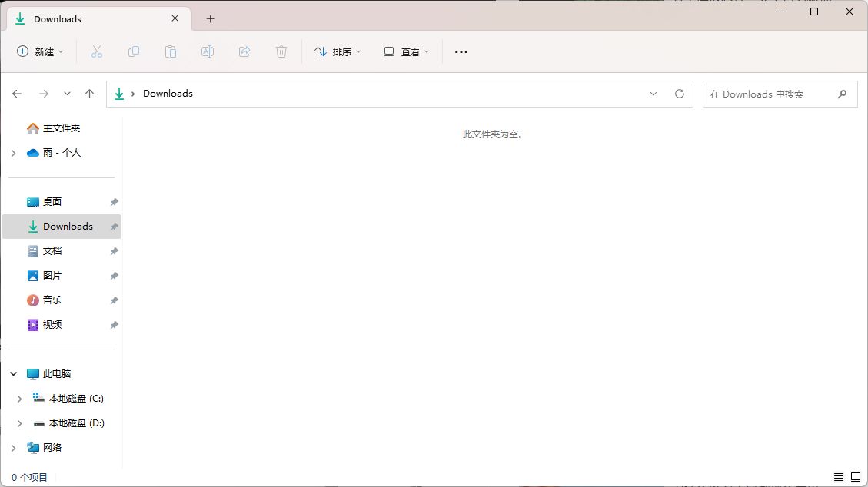Viewport: 868px width, 487px height.
Task: Open the 排序 sort options dropdown
Action: (338, 51)
